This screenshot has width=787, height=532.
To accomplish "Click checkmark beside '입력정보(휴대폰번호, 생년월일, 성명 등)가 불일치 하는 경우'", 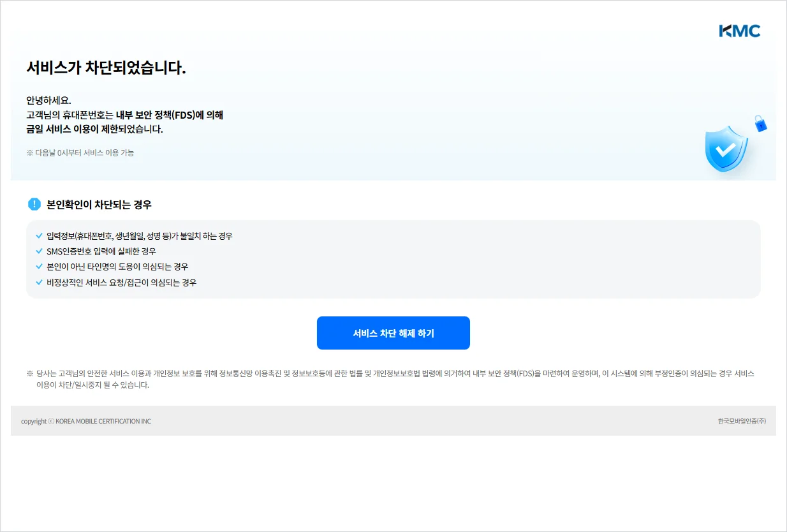I will 40,236.
